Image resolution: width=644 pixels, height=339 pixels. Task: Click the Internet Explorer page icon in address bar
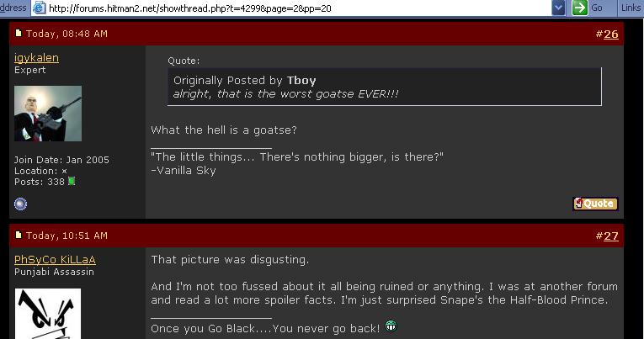(x=40, y=8)
